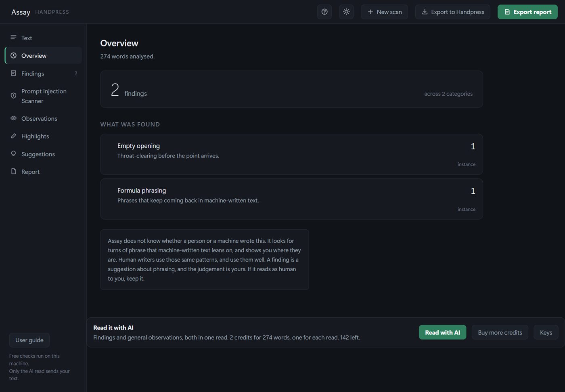The width and height of the screenshot is (565, 392).
Task: Go to Findings in the sidebar
Action: click(x=43, y=73)
